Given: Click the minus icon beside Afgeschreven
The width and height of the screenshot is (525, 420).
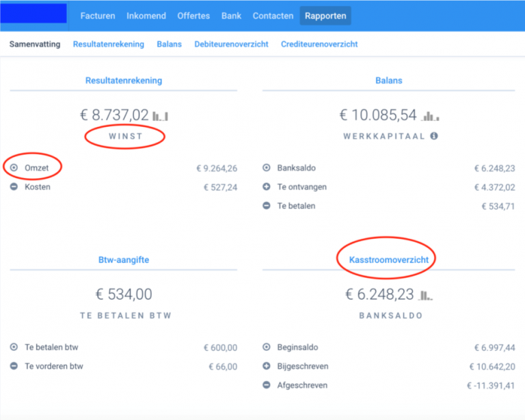Looking at the screenshot, I should pos(267,385).
